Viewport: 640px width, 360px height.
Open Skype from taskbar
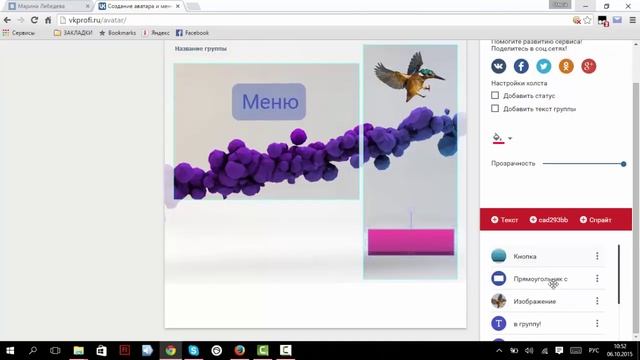[193, 350]
